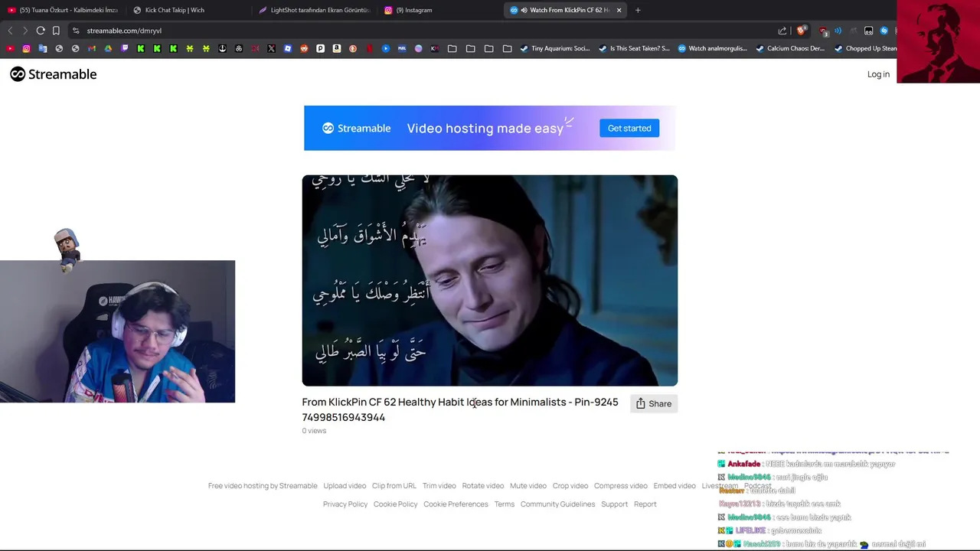The image size is (980, 551).
Task: Open the Cookie Policy footer link
Action: (396, 504)
